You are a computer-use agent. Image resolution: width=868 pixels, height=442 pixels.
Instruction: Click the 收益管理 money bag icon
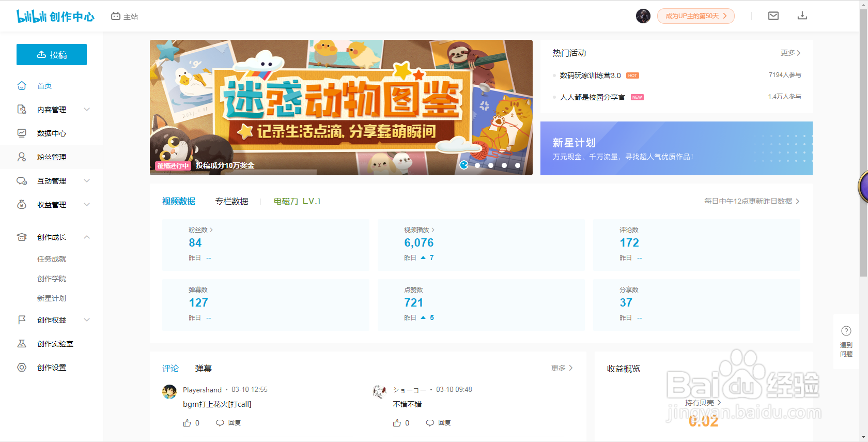pos(22,205)
